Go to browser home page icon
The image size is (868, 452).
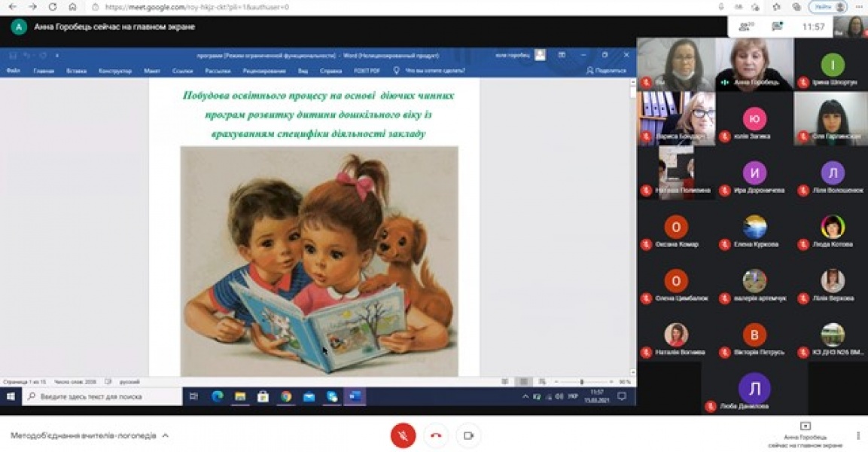(72, 7)
